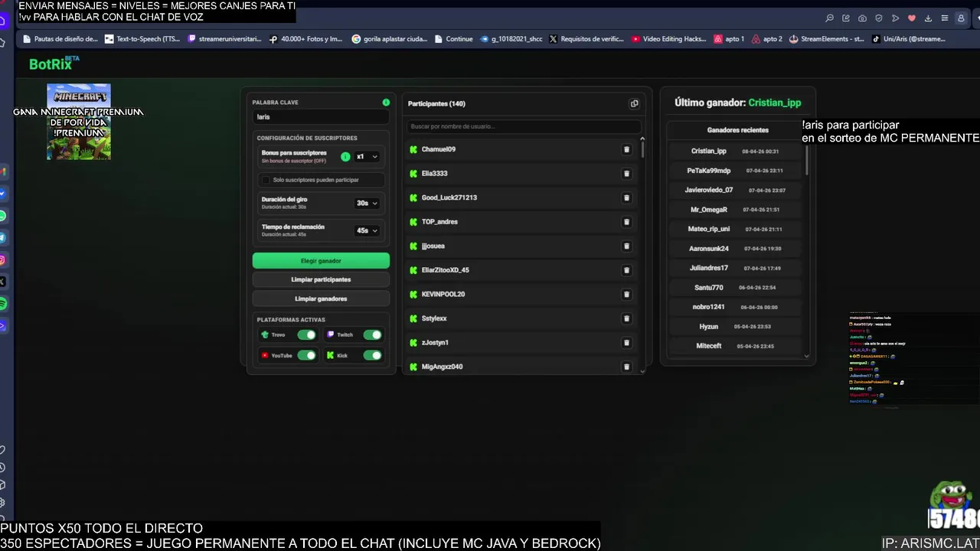Image resolution: width=980 pixels, height=551 pixels.
Task: Click trash icon for Good_Luck271213
Action: click(626, 197)
